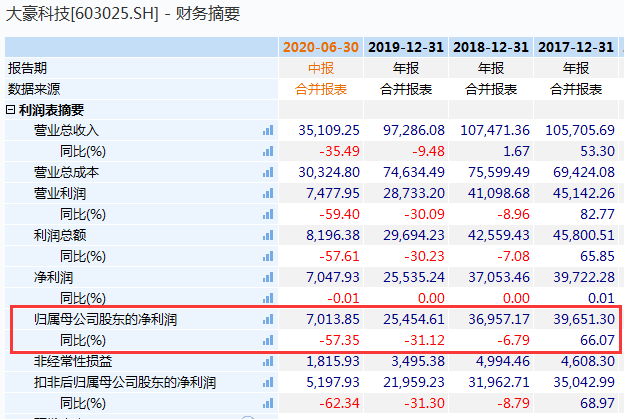Click the -57.35 year-over-year value
The height and width of the screenshot is (419, 624).
339,340
